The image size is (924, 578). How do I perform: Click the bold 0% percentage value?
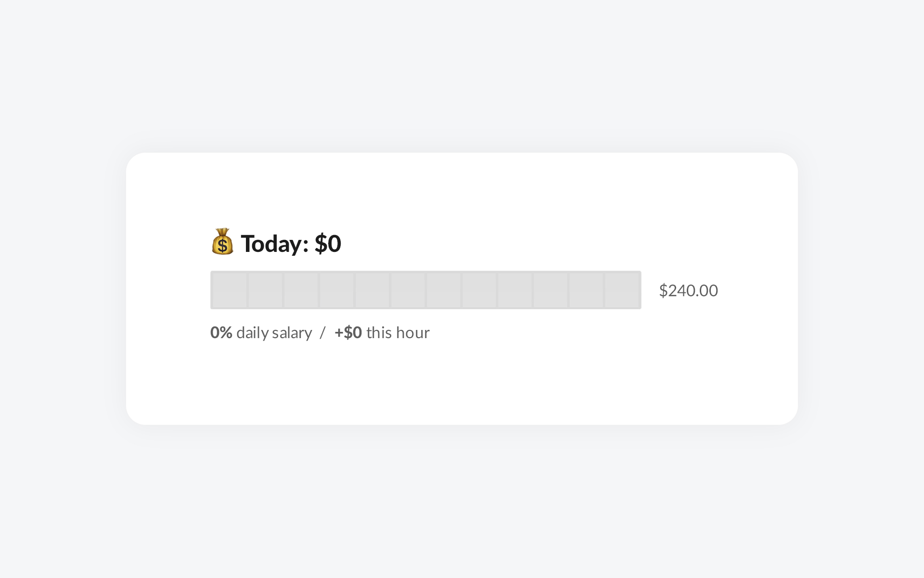pyautogui.click(x=221, y=332)
